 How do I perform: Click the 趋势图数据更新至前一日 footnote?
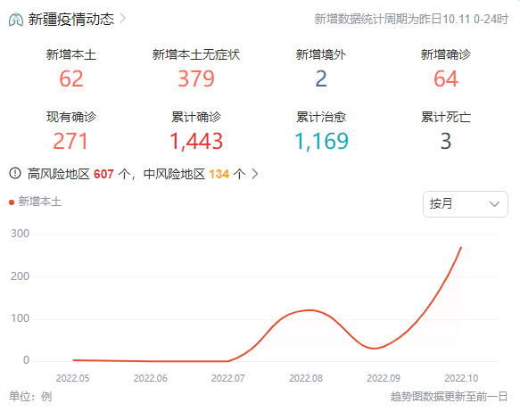449,397
